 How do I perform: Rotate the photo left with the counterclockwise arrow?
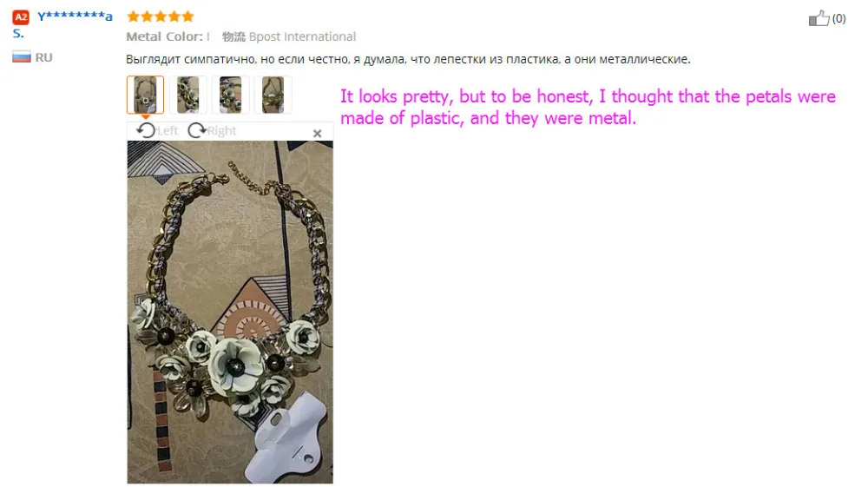pos(146,130)
